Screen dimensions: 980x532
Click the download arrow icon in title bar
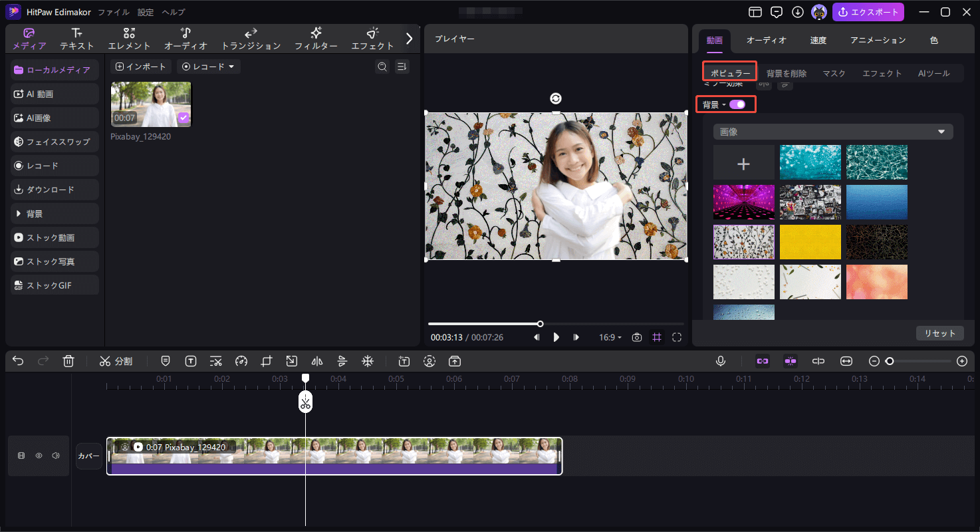pos(798,12)
